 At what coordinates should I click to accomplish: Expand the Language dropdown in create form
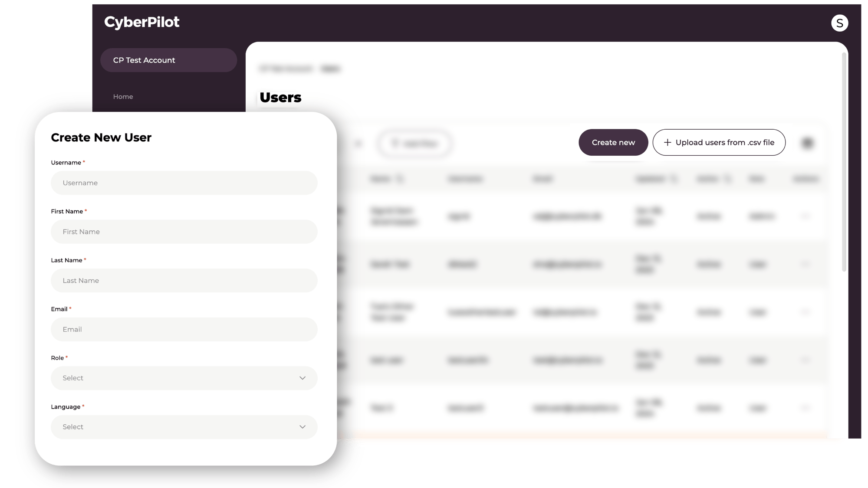click(x=184, y=427)
